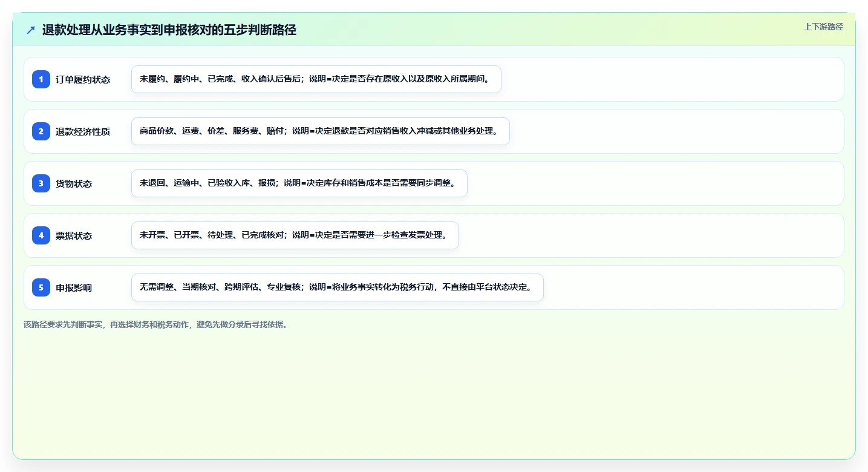Click the 票据状态 step label
Screen dimensions: 868x472
[x=74, y=235]
